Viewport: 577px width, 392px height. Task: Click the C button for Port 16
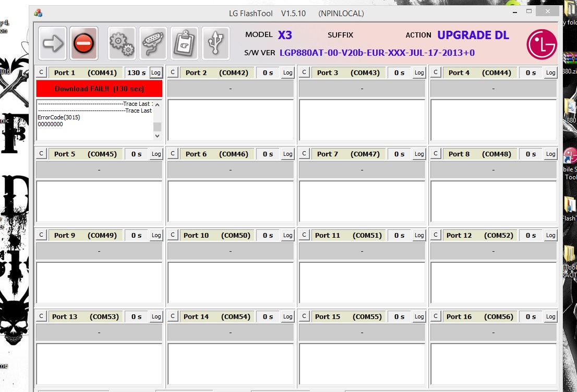pyautogui.click(x=435, y=316)
